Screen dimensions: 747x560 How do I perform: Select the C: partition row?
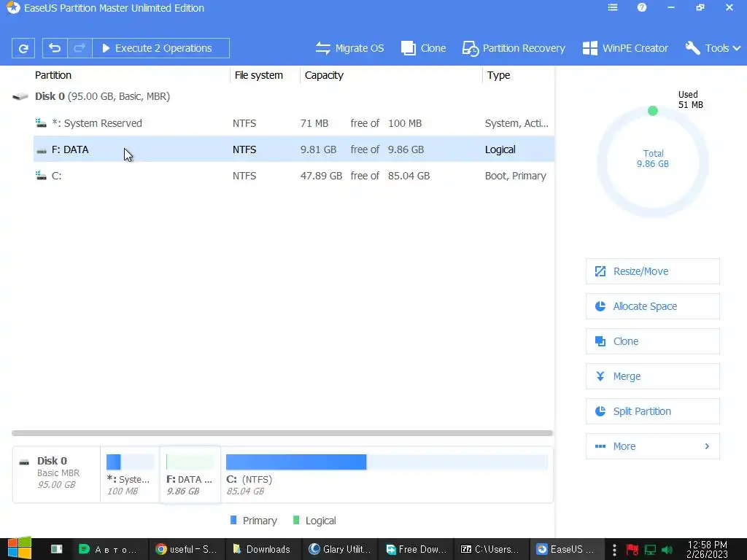[x=293, y=176]
